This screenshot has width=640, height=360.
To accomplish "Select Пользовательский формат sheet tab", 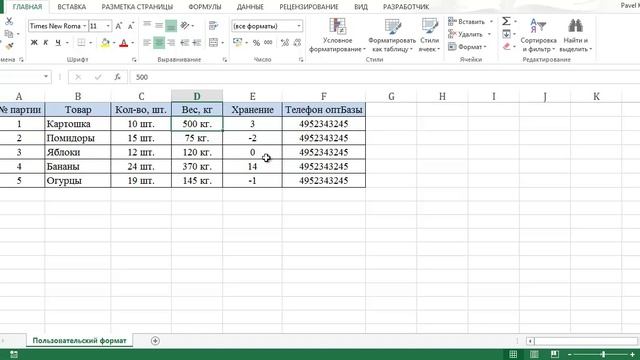I will [80, 340].
